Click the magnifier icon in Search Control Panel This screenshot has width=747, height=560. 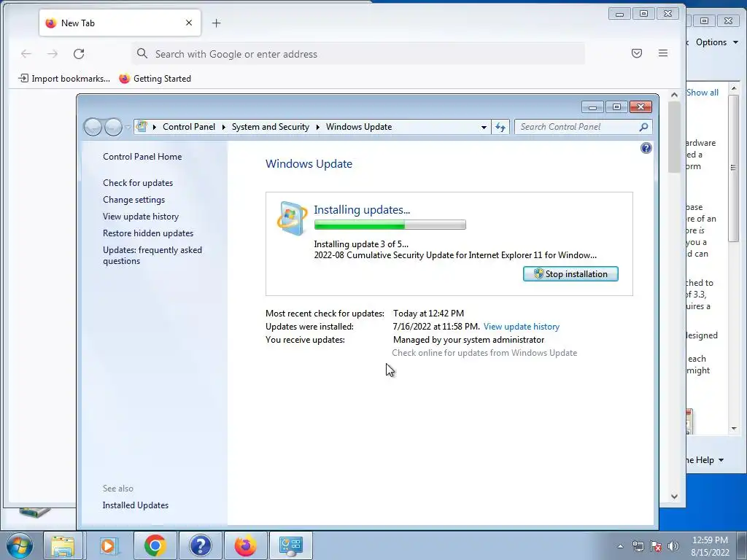click(x=643, y=127)
